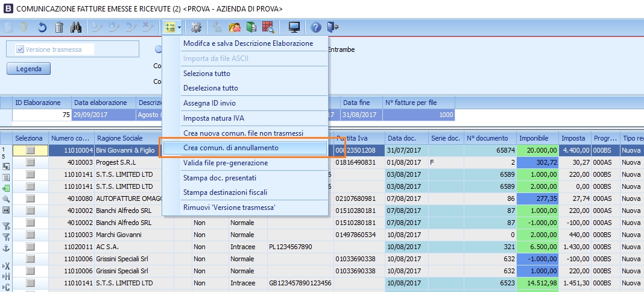
Task: Choose Seleziona tutto from the menu
Action: pos(207,74)
